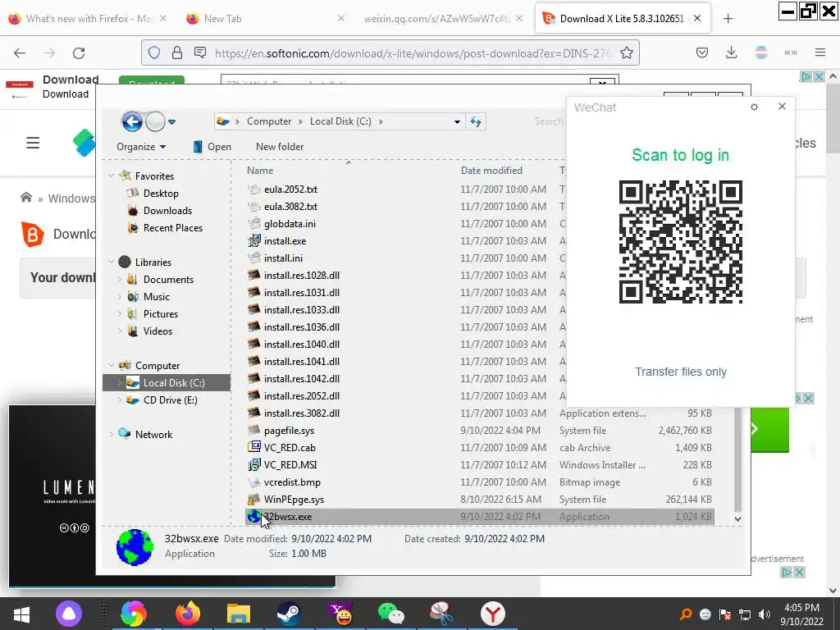
Task: Switch to What's new with Firefox tab
Action: [87, 19]
